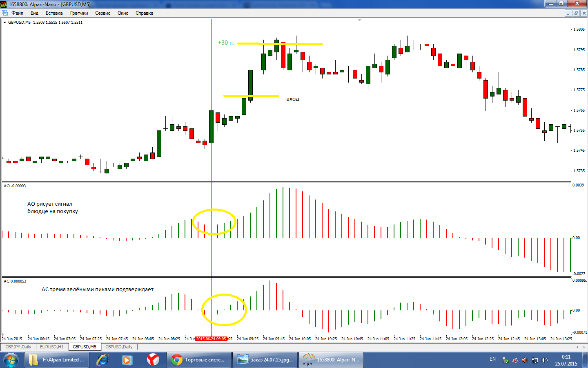Switch to the EURUSD,H1 chart tab

coord(52,347)
